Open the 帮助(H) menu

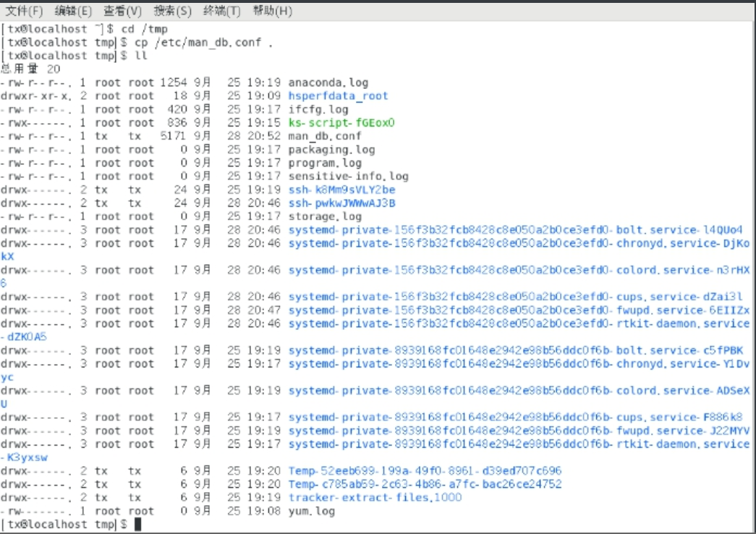[273, 11]
